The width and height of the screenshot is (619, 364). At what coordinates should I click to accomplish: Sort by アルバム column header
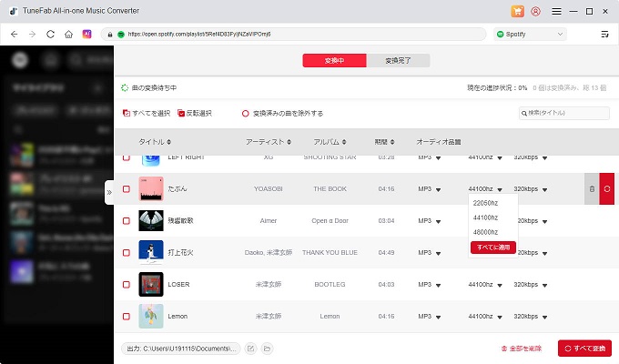tap(330, 142)
